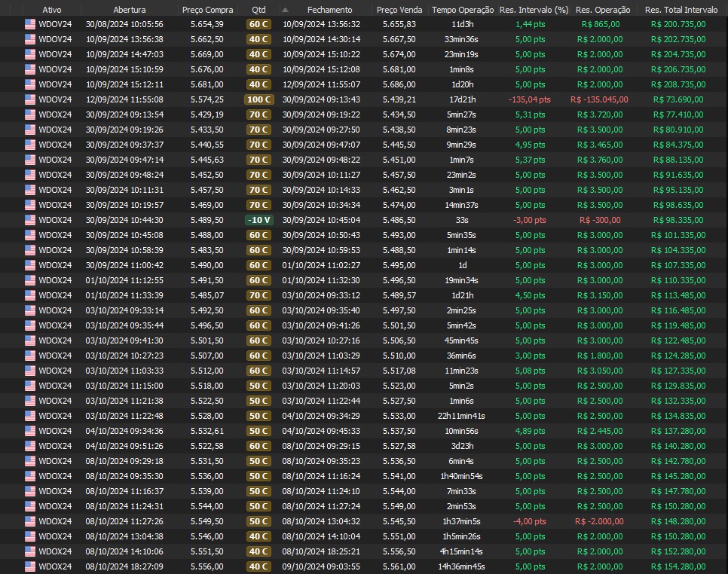Click the Qtd column header

pyautogui.click(x=258, y=10)
